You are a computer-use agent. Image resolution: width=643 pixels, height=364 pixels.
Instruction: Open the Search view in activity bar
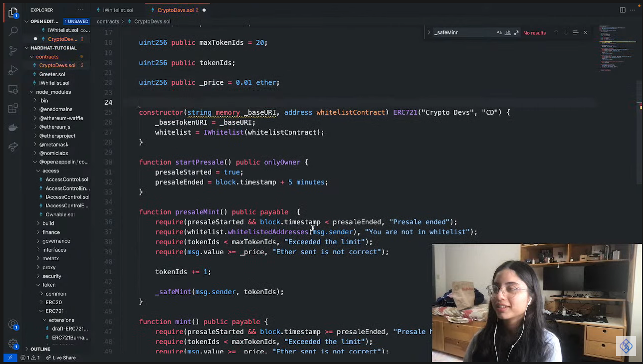coord(13,31)
